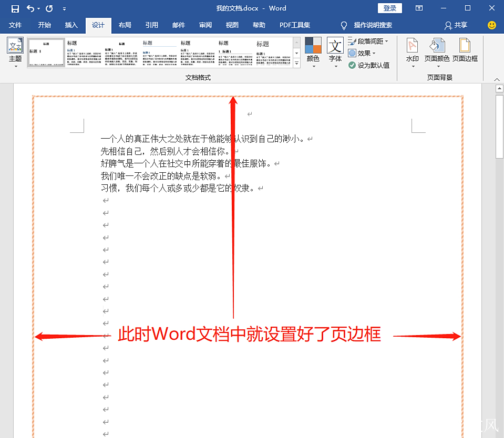Image resolution: width=504 pixels, height=438 pixels.
Task: Click the 登录 (Sign in) button
Action: 389,8
